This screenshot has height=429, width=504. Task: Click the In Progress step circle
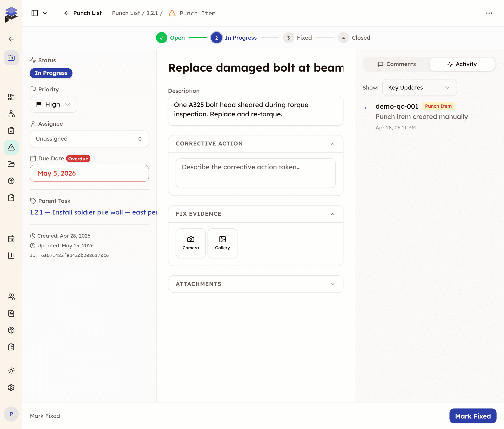click(216, 38)
